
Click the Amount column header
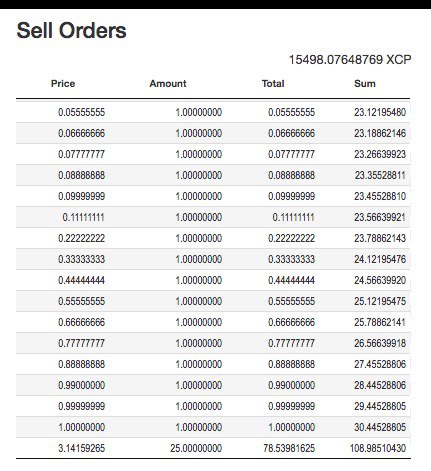168,83
